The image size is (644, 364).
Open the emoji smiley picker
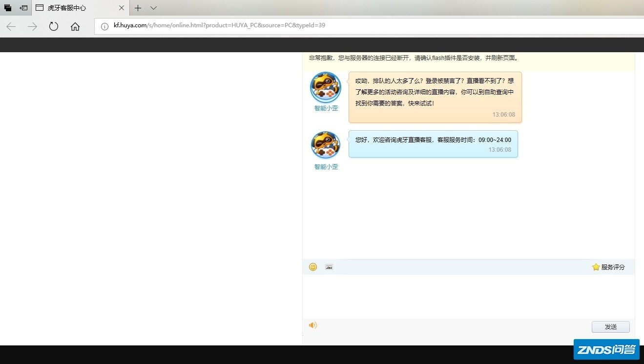[x=313, y=267]
